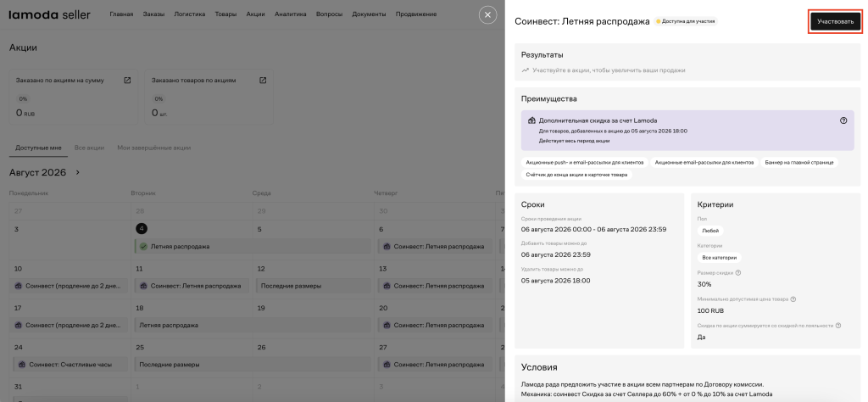The height and width of the screenshot is (402, 868).
Task: Click the lamoda seller logo
Action: tap(49, 15)
